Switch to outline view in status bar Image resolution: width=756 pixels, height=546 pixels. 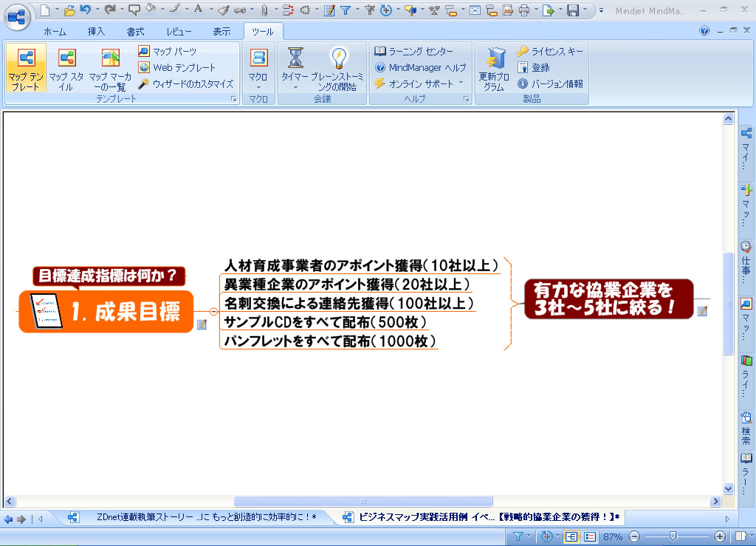coord(590,536)
